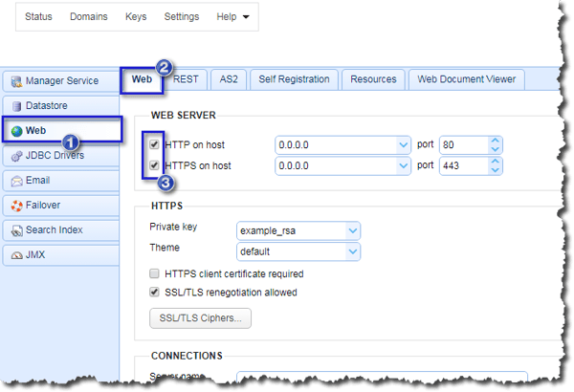Open the Email section

click(x=61, y=181)
